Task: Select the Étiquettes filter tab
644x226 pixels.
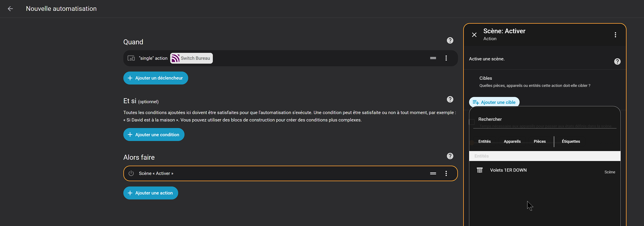Action: click(x=571, y=141)
